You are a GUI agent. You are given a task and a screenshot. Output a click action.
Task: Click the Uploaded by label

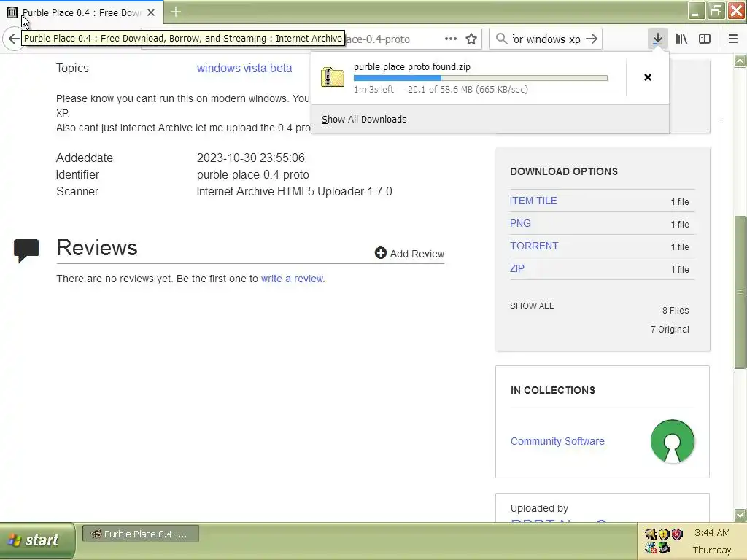[539, 508]
